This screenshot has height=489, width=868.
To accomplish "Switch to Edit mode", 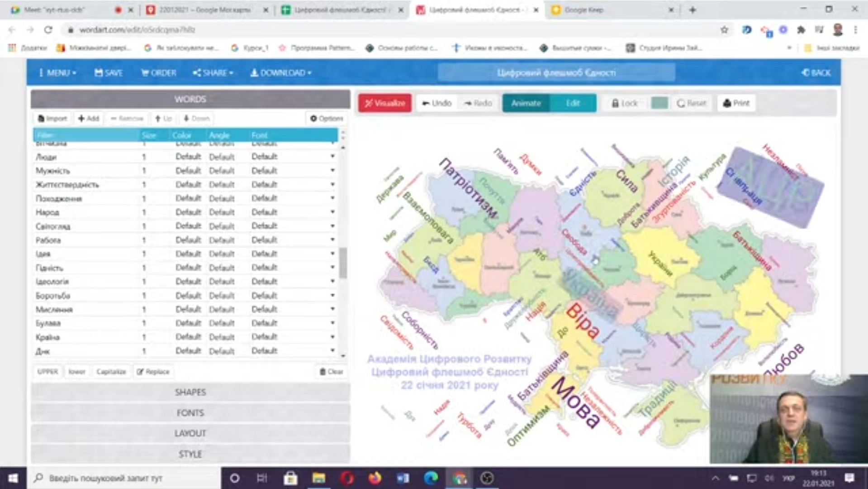I will (x=573, y=103).
